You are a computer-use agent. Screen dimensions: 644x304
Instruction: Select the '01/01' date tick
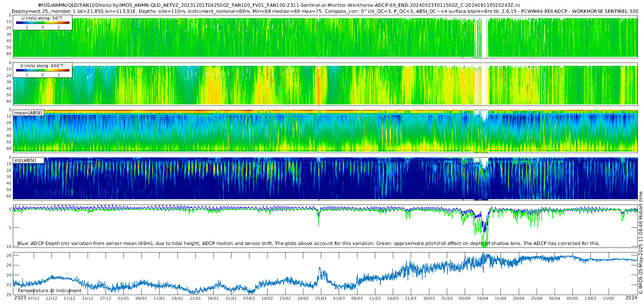click(x=123, y=299)
